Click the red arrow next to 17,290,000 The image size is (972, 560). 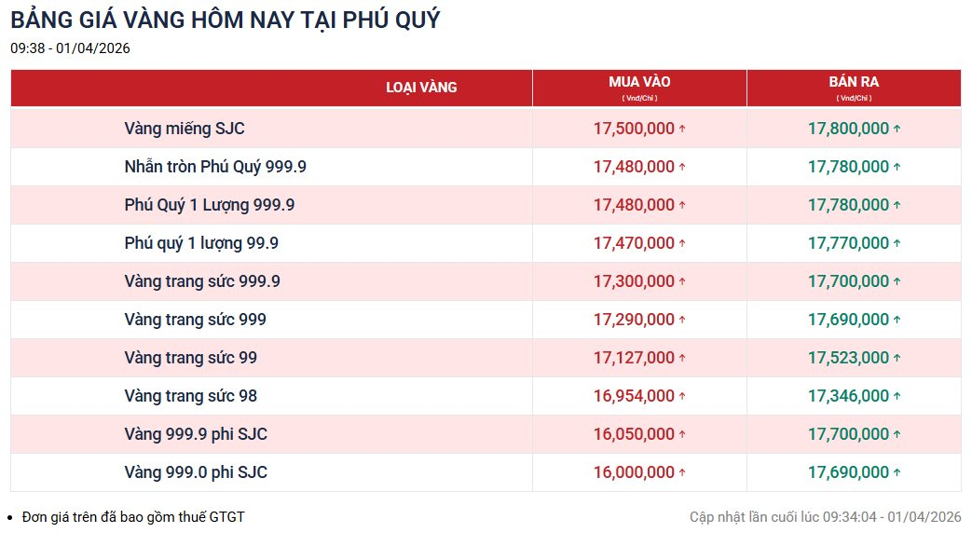682,321
